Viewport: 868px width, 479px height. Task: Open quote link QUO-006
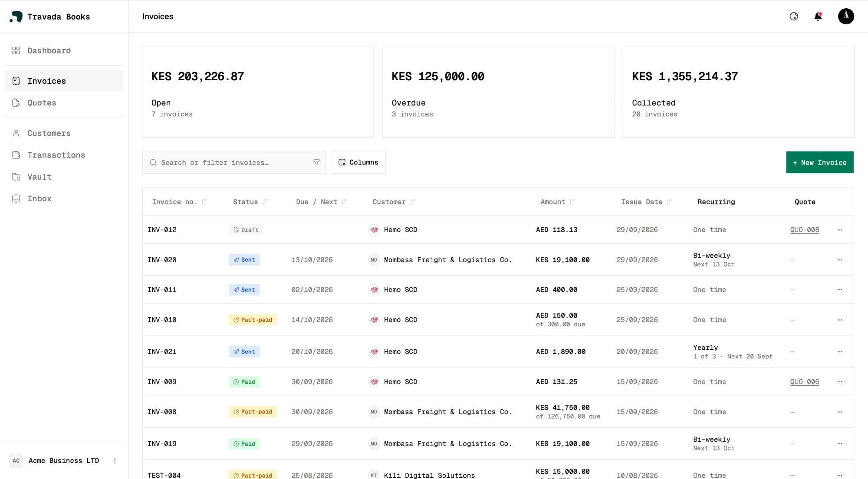pyautogui.click(x=805, y=382)
